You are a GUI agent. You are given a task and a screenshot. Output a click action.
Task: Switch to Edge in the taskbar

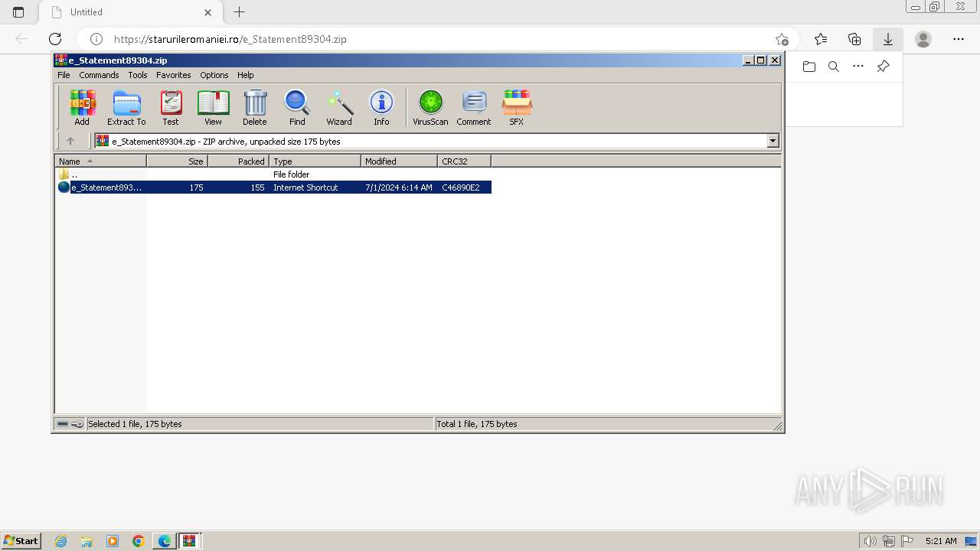tap(165, 541)
